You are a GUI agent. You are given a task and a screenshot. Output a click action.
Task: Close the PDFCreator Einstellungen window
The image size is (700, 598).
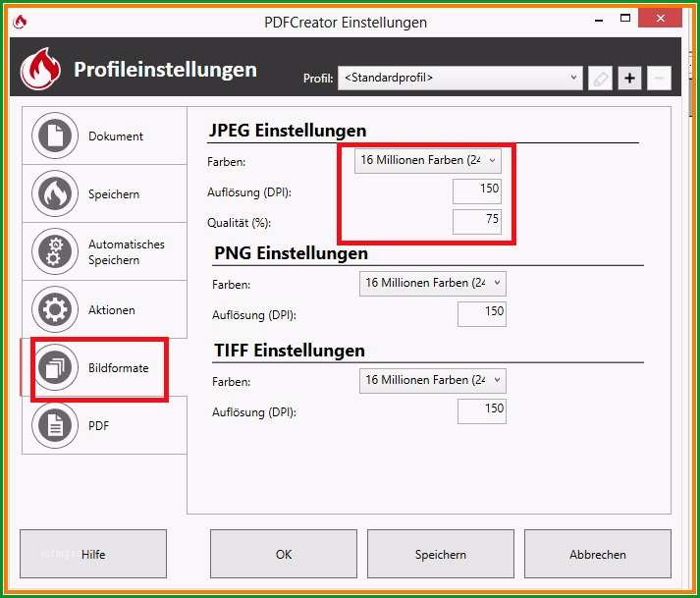click(x=661, y=19)
